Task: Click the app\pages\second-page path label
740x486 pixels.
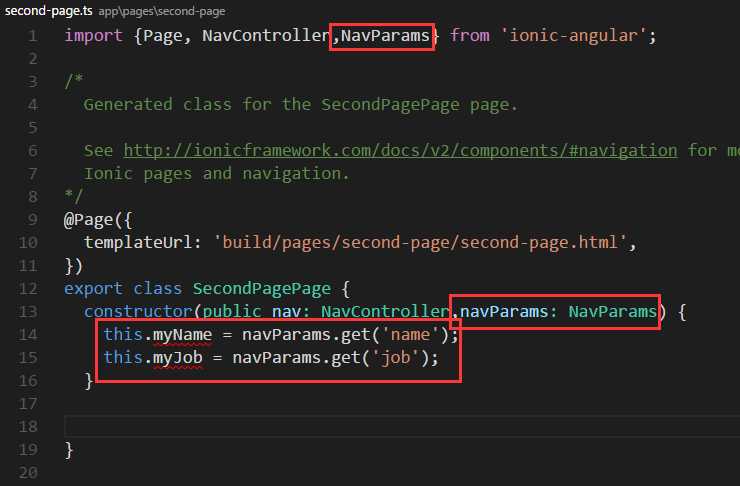Action: [x=162, y=11]
